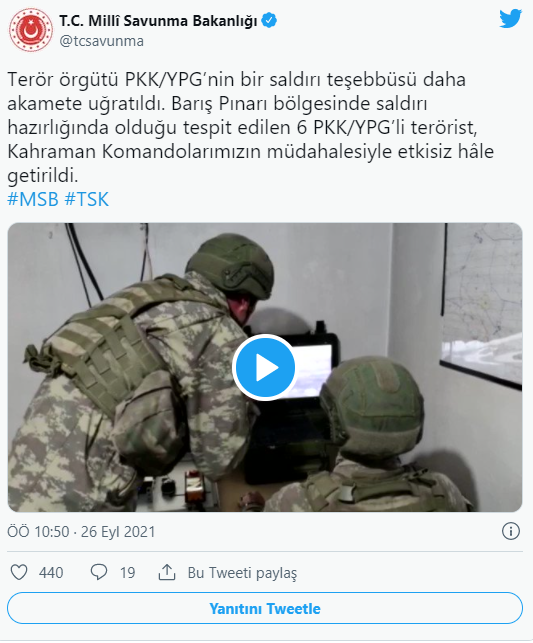The image size is (533, 643).
Task: Open replies via speech bubble icon
Action: (x=98, y=572)
